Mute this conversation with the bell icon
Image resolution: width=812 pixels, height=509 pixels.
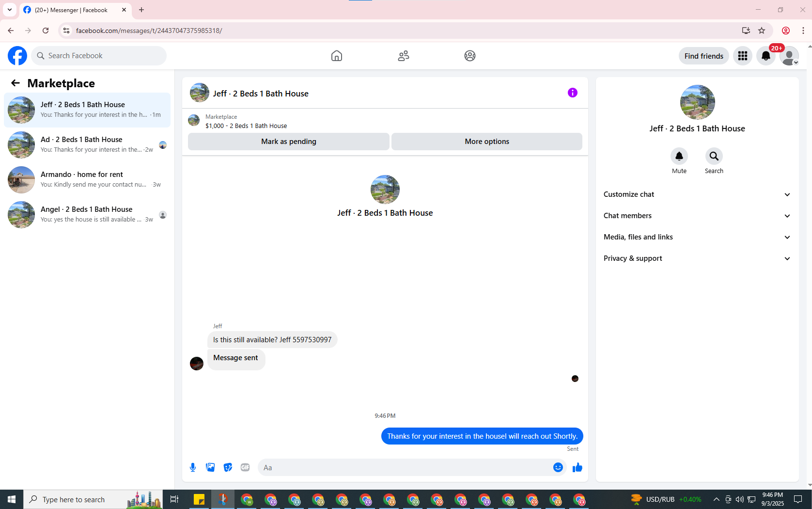[679, 156]
